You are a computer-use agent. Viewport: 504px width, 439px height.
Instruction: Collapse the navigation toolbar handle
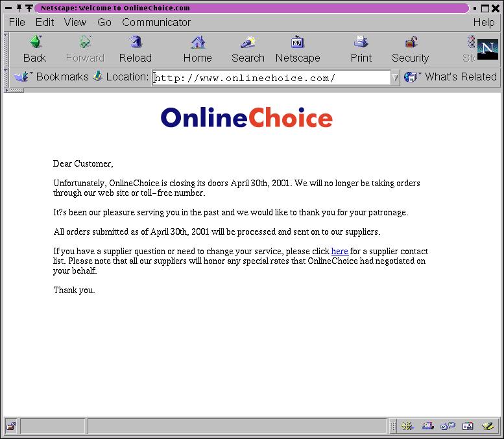click(x=6, y=49)
